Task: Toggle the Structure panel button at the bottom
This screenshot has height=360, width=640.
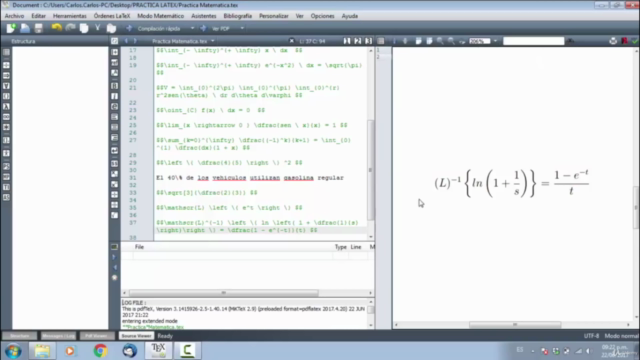Action: pos(20,336)
